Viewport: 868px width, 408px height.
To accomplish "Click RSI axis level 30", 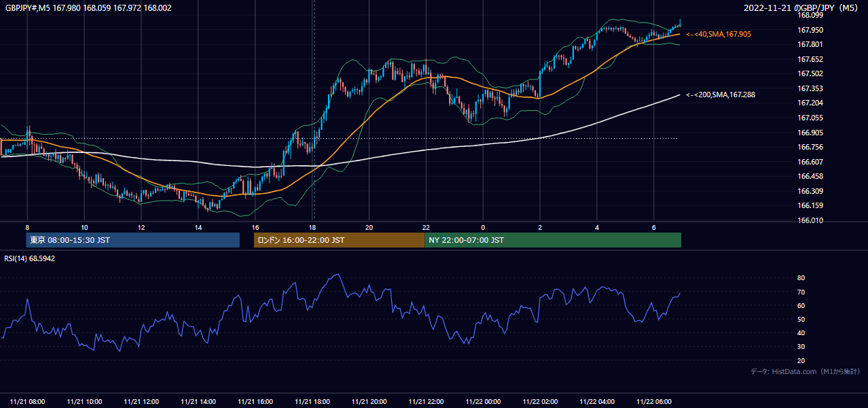I will point(801,347).
